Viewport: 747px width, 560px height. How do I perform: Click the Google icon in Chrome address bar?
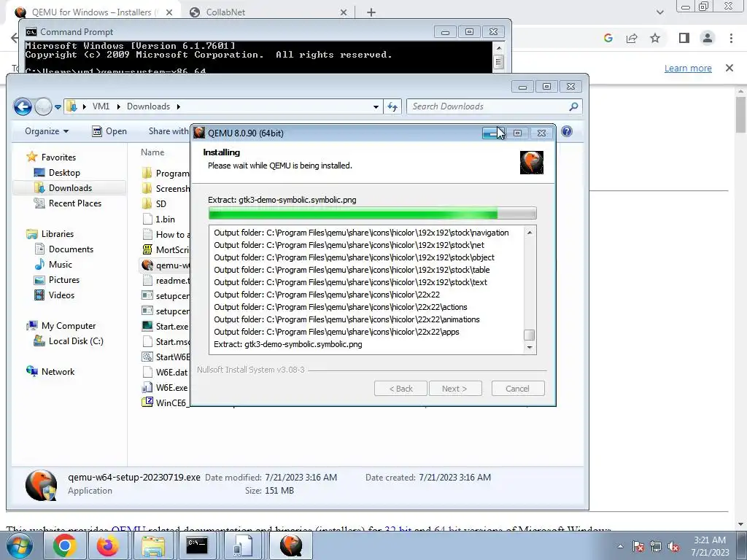coord(608,38)
